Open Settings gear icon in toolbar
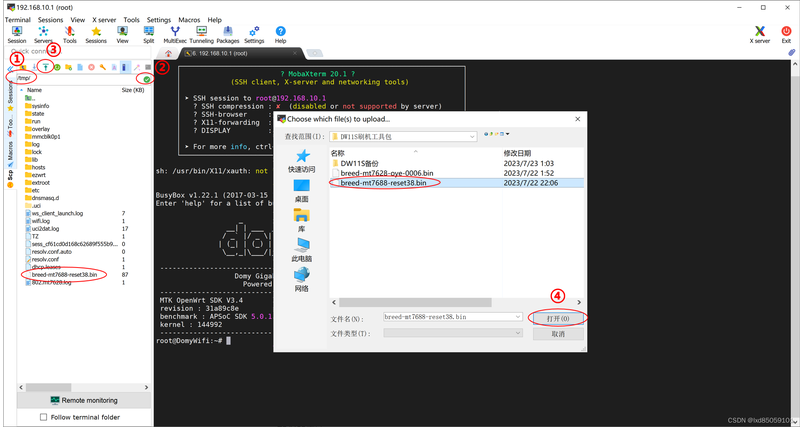The image size is (800, 427). pos(254,34)
